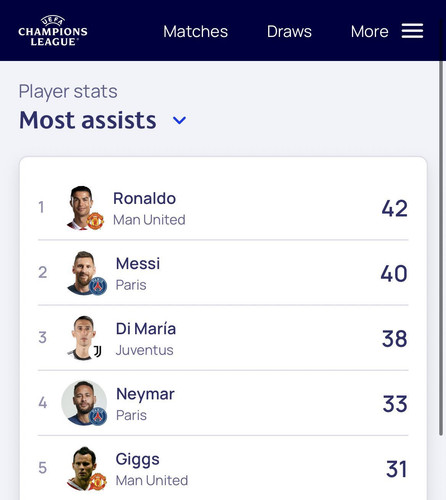
Task: Open Ronaldo's player photo
Action: click(82, 208)
